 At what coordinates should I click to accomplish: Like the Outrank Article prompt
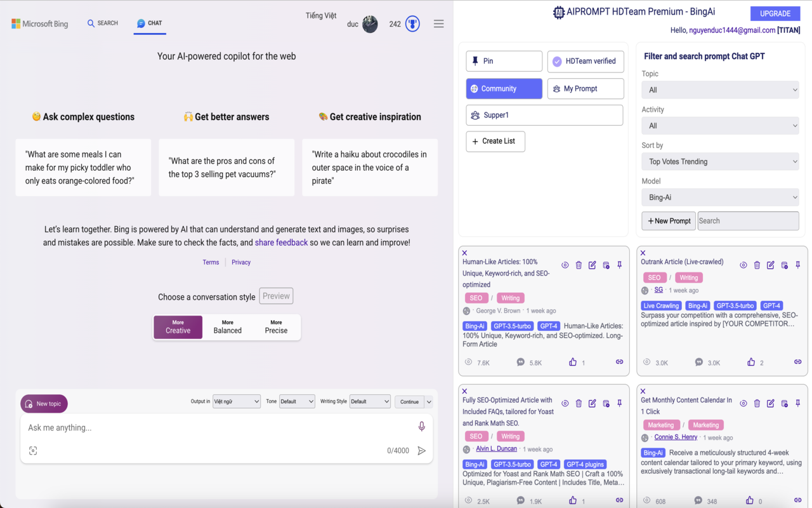pyautogui.click(x=751, y=362)
